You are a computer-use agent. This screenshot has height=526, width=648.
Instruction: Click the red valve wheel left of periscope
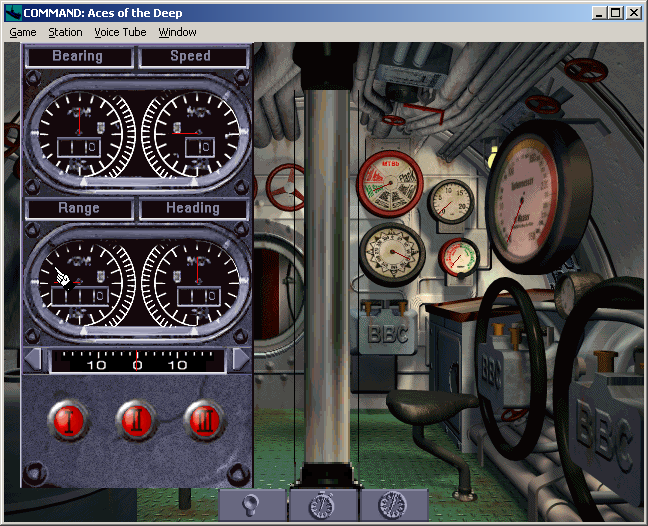[286, 187]
